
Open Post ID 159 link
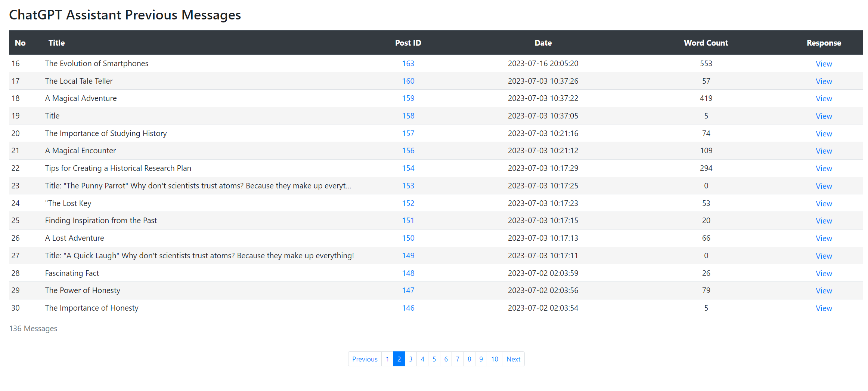tap(408, 98)
